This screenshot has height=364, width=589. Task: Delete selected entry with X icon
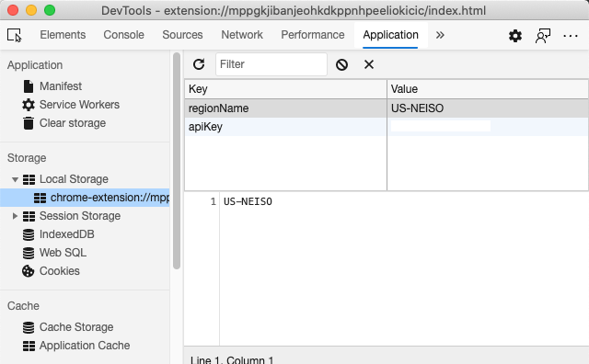click(369, 64)
